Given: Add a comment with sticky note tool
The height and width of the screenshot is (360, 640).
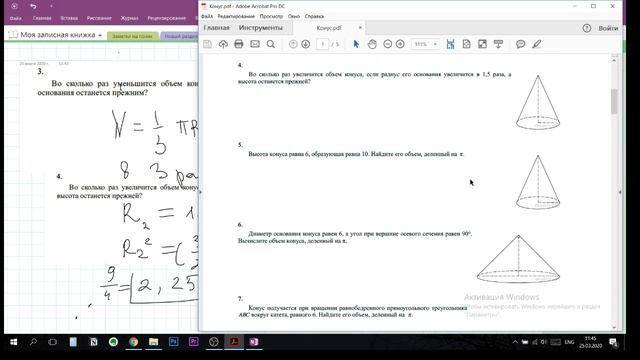Looking at the screenshot, I should (520, 44).
